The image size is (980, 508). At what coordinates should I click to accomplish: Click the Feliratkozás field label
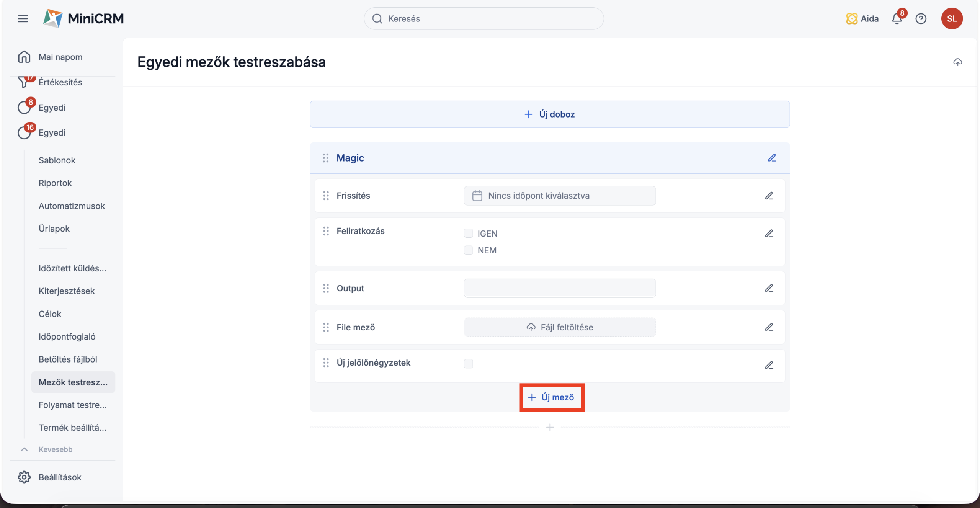pos(361,231)
